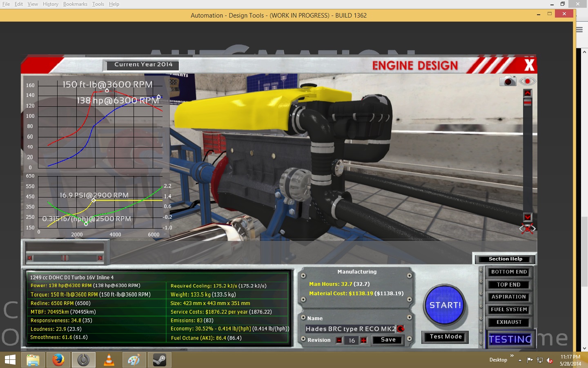Save the engine design
This screenshot has height=368, width=588.
click(x=388, y=340)
